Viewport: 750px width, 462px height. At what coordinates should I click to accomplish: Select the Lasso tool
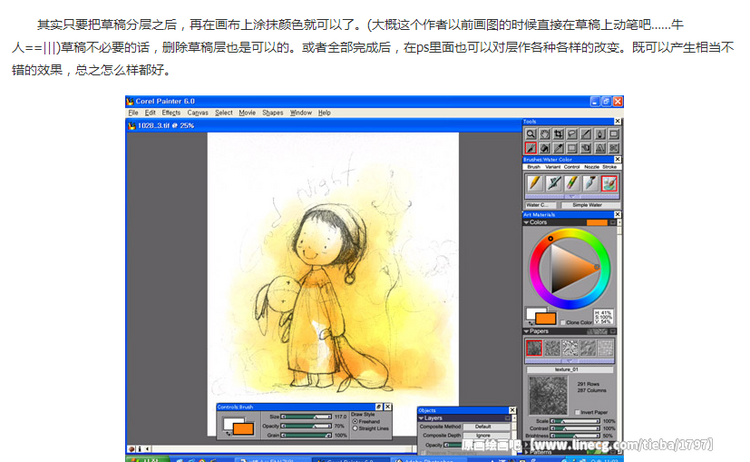tap(572, 134)
